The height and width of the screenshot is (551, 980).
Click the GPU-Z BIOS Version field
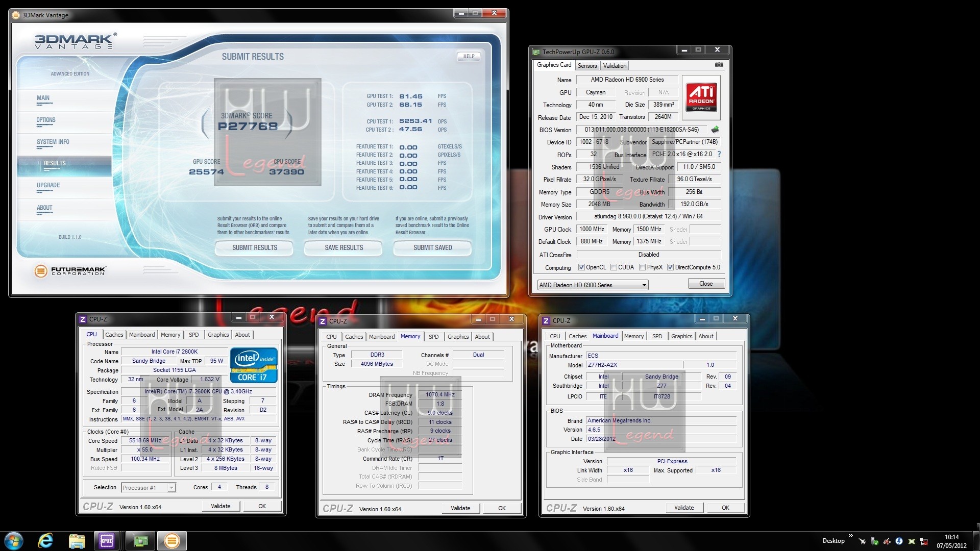tap(642, 130)
